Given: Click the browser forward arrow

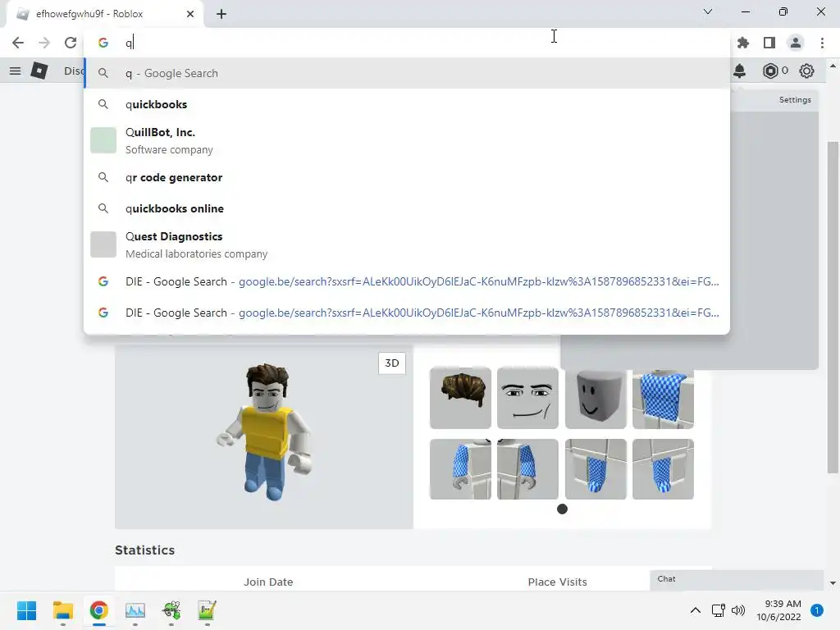Looking at the screenshot, I should click(44, 43).
